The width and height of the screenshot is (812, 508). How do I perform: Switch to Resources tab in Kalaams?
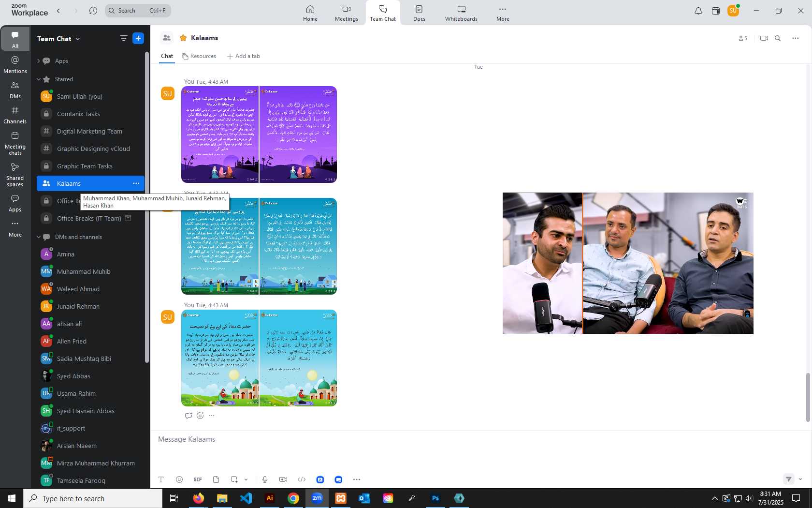click(199, 56)
